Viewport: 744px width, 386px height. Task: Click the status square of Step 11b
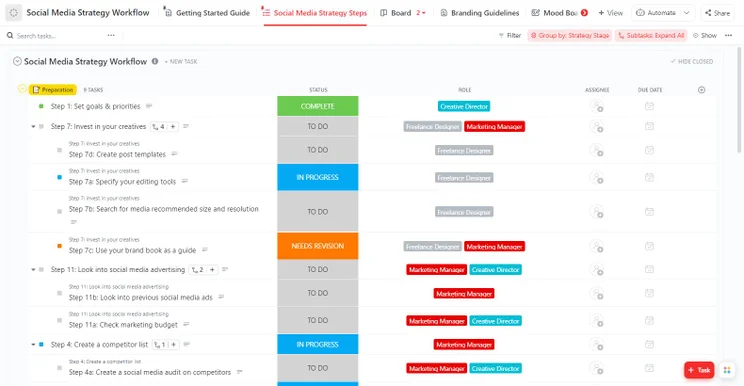pos(59,294)
